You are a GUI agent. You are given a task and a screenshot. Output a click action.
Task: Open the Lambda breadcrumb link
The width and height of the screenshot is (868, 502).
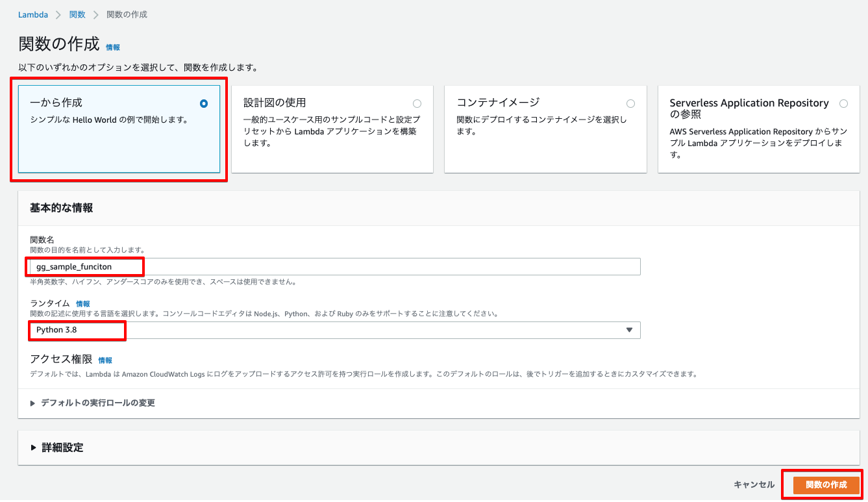pyautogui.click(x=33, y=14)
